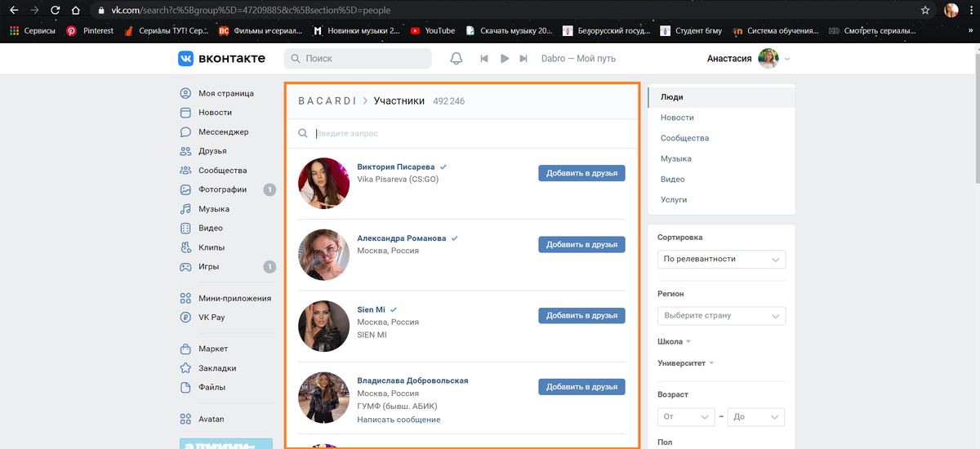
Task: Go back in browser history
Action: click(x=14, y=11)
